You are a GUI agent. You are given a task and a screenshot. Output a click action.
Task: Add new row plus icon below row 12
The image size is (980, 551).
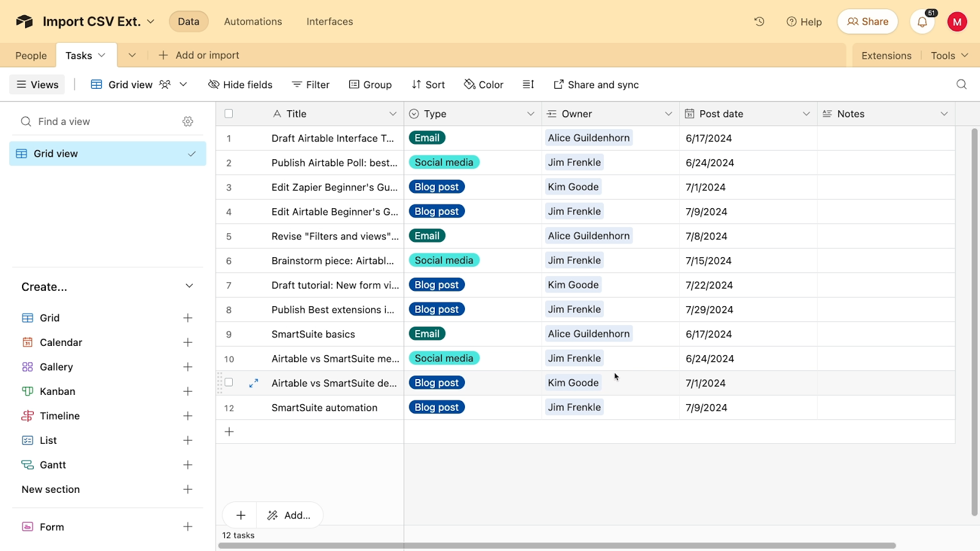tap(229, 432)
